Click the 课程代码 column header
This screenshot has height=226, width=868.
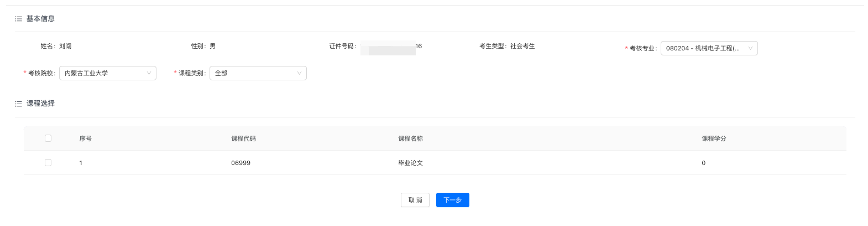point(243,138)
